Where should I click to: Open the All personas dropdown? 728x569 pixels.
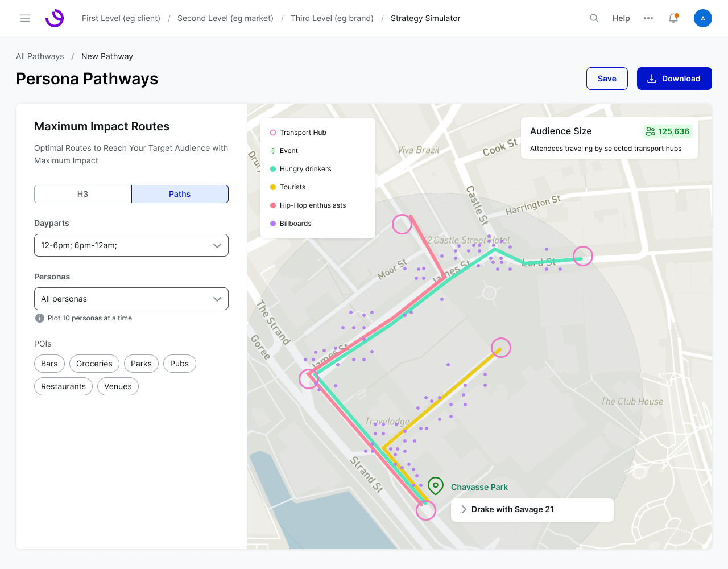point(131,299)
